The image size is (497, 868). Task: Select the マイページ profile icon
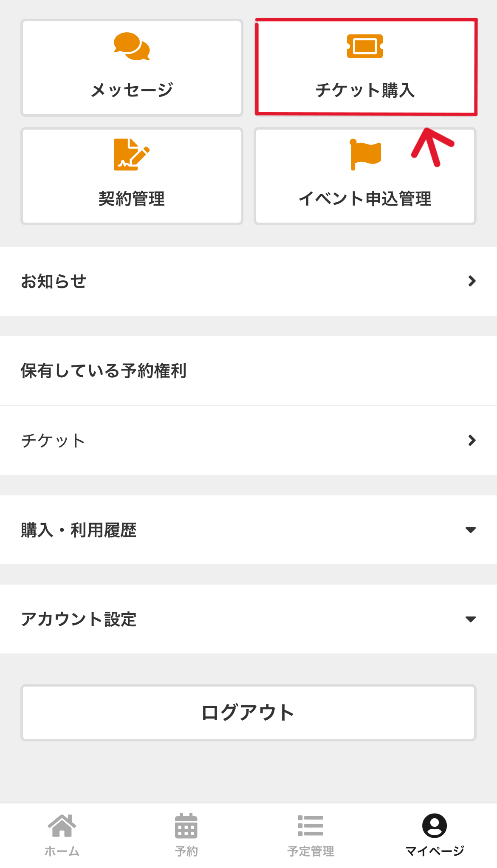pyautogui.click(x=434, y=826)
